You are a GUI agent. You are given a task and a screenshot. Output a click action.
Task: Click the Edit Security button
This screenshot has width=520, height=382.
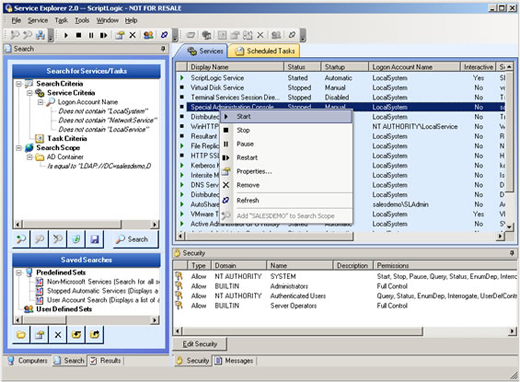pos(200,344)
